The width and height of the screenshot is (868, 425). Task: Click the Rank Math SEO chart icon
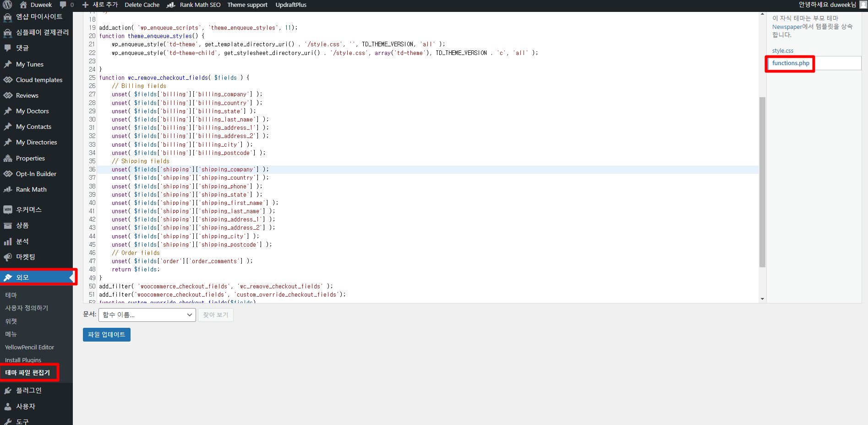(x=171, y=5)
